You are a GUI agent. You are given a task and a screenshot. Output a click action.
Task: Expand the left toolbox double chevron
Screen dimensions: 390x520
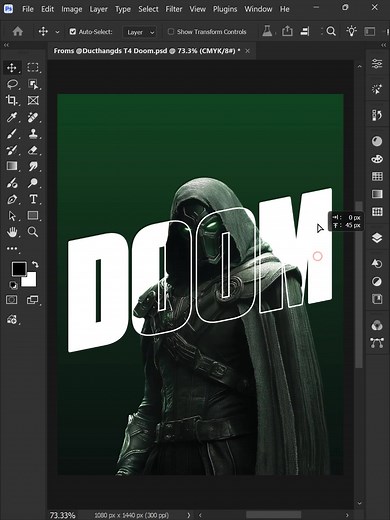coord(6,45)
